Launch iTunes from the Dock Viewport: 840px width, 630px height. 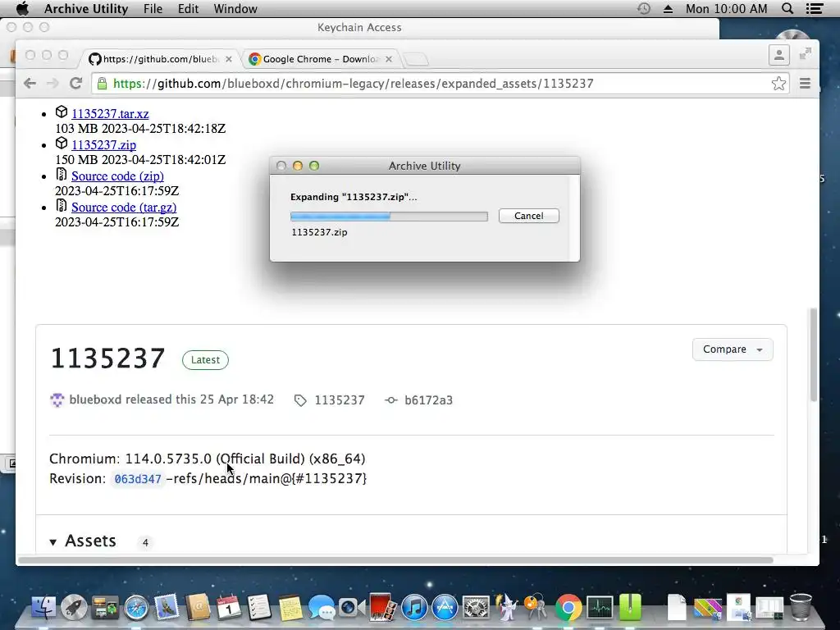pyautogui.click(x=413, y=608)
